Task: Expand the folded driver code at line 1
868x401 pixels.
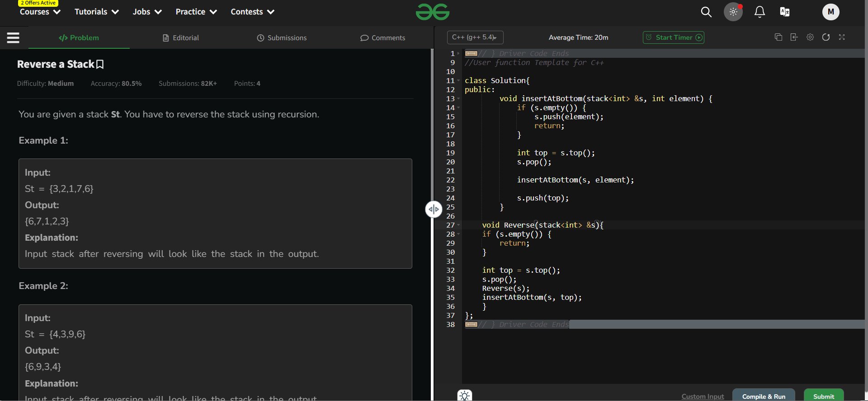Action: click(x=458, y=53)
